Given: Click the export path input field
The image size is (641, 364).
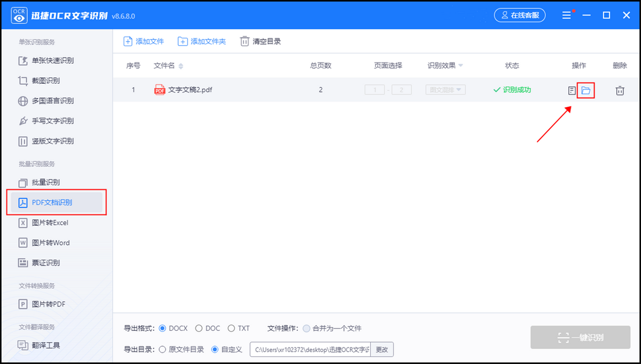Looking at the screenshot, I should [310, 350].
